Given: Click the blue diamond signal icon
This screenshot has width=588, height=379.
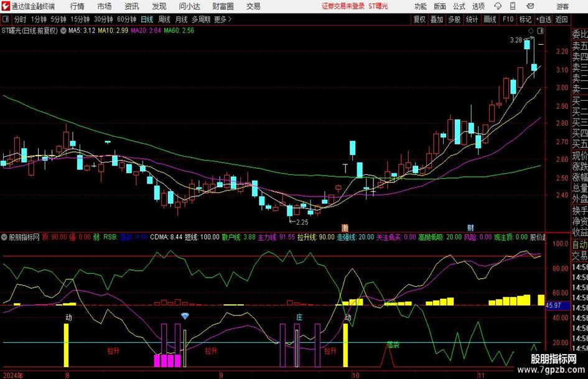Looking at the screenshot, I should [x=185, y=316].
